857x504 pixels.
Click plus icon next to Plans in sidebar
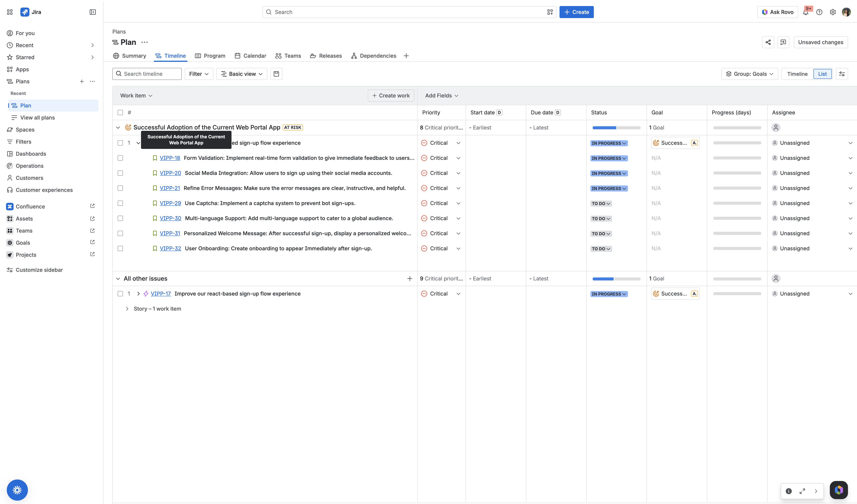[x=82, y=81]
